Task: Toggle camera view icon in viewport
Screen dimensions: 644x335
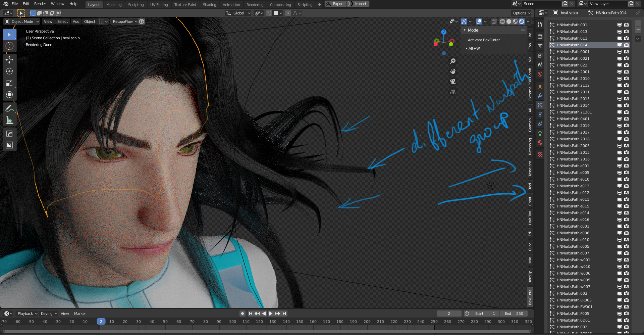Action: 453,82
